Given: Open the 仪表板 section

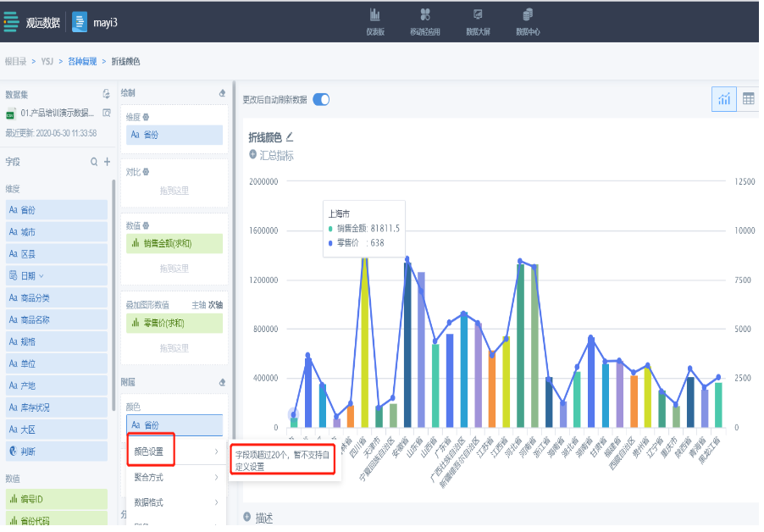Looking at the screenshot, I should pos(375,22).
